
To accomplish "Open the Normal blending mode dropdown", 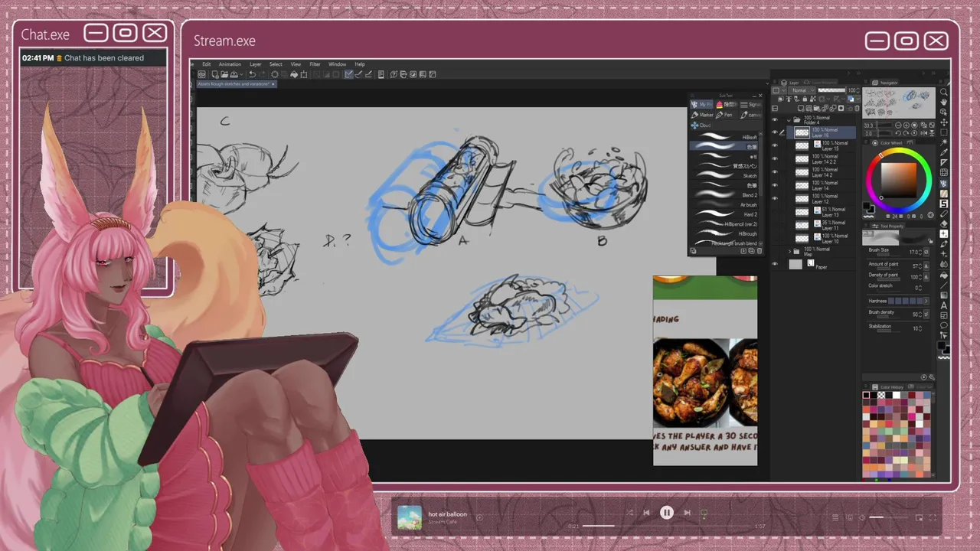I will (802, 90).
